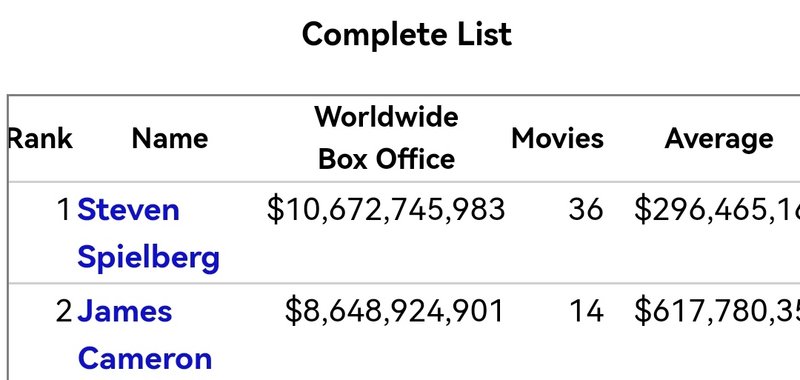The width and height of the screenshot is (800, 380).
Task: Select Cameron's movie count of 14
Action: 586,311
